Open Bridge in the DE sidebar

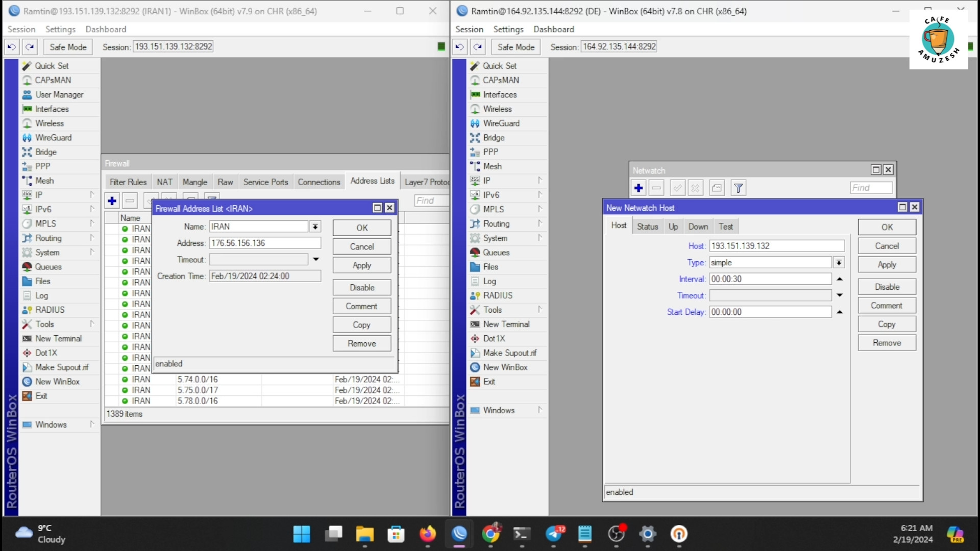coord(494,138)
